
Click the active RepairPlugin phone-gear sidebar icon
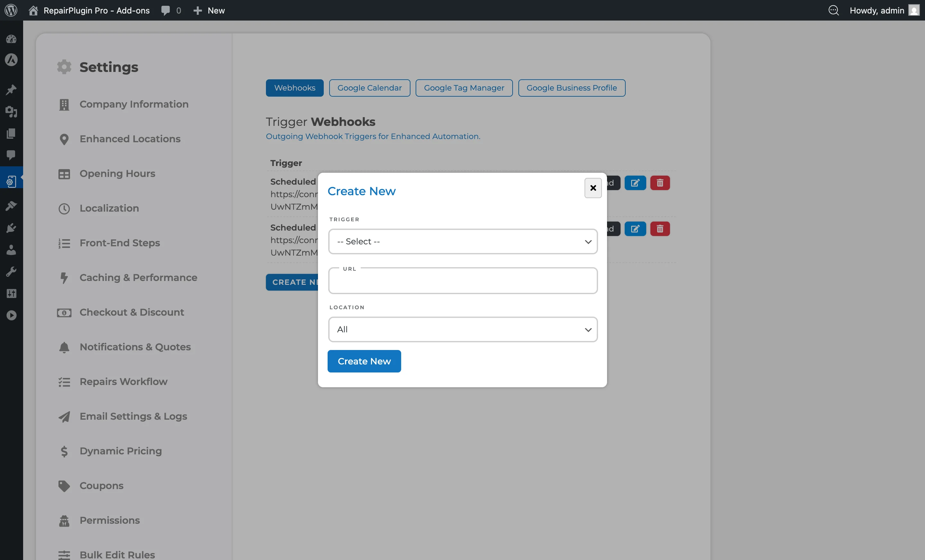pos(11,181)
